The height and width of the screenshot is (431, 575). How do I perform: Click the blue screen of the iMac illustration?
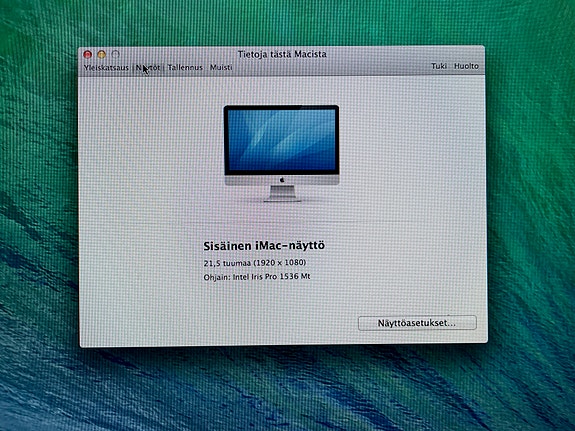(282, 140)
